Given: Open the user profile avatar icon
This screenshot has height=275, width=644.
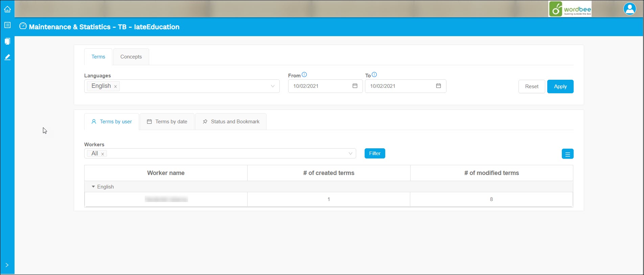Looking at the screenshot, I should [x=629, y=9].
